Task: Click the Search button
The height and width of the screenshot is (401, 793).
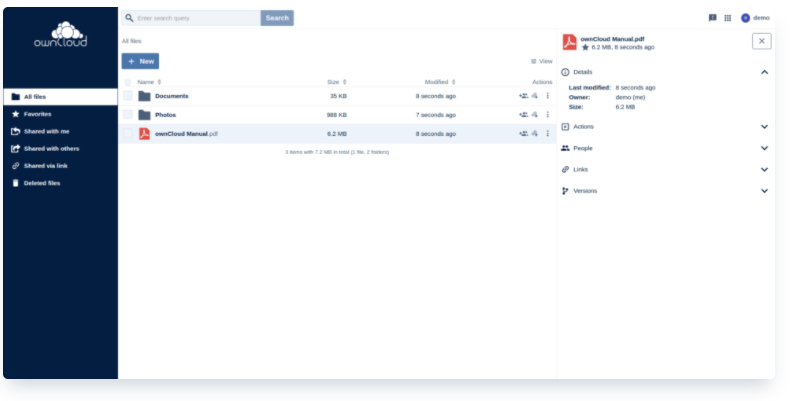Action: coord(277,18)
